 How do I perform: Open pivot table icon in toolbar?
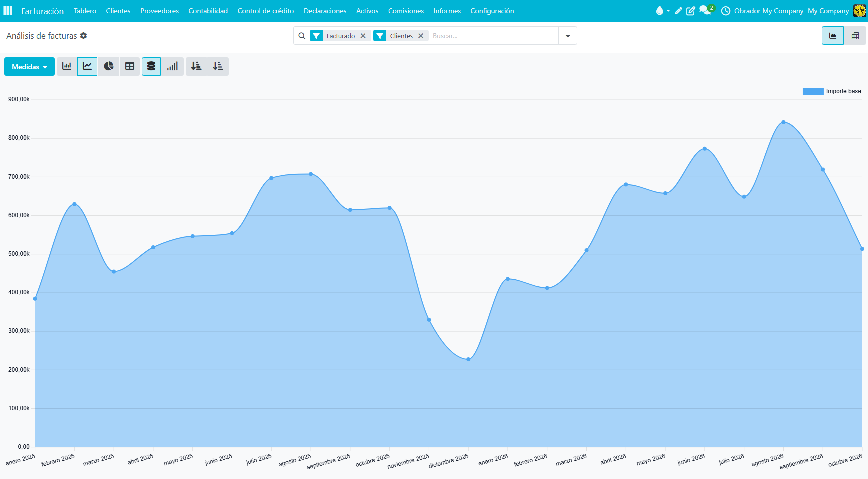pyautogui.click(x=130, y=66)
